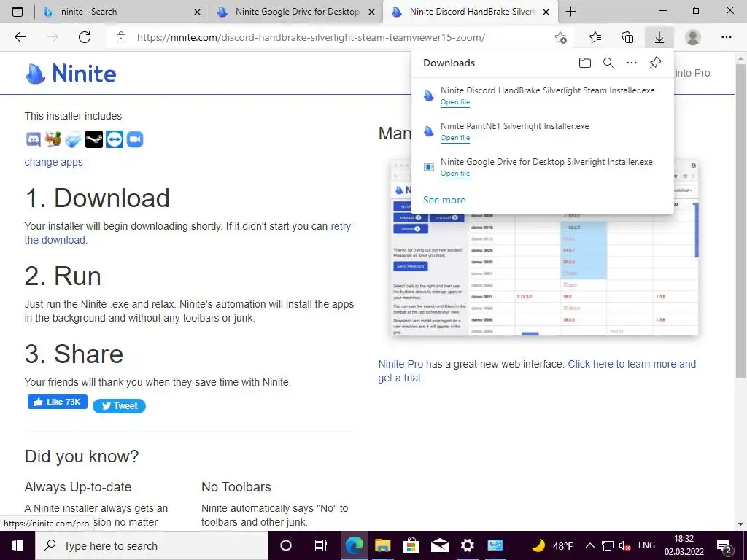The height and width of the screenshot is (560, 747).
Task: Click the Discord app icon
Action: coord(33,139)
